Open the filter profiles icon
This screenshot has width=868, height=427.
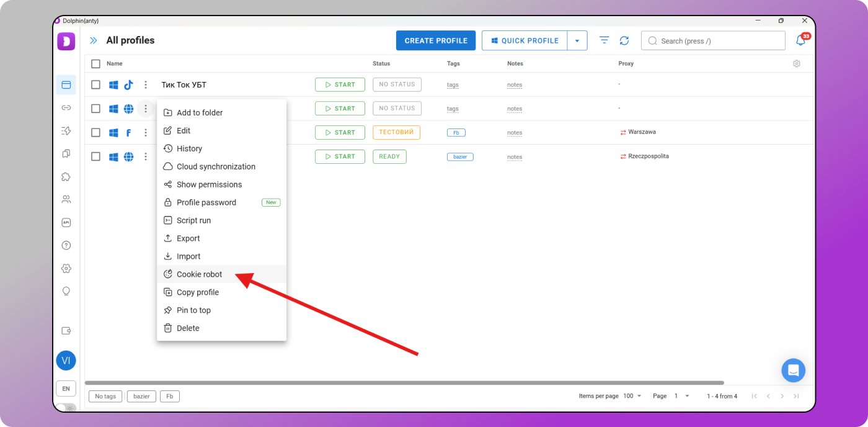604,40
